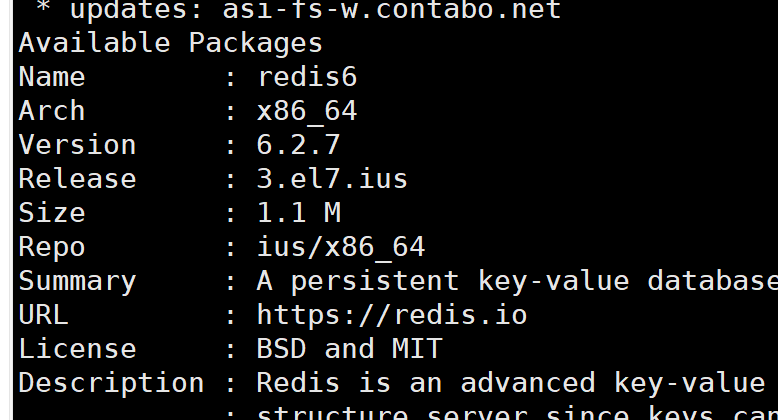Screen dimensions: 778x420
Task: Click the License field label
Action: (x=77, y=349)
